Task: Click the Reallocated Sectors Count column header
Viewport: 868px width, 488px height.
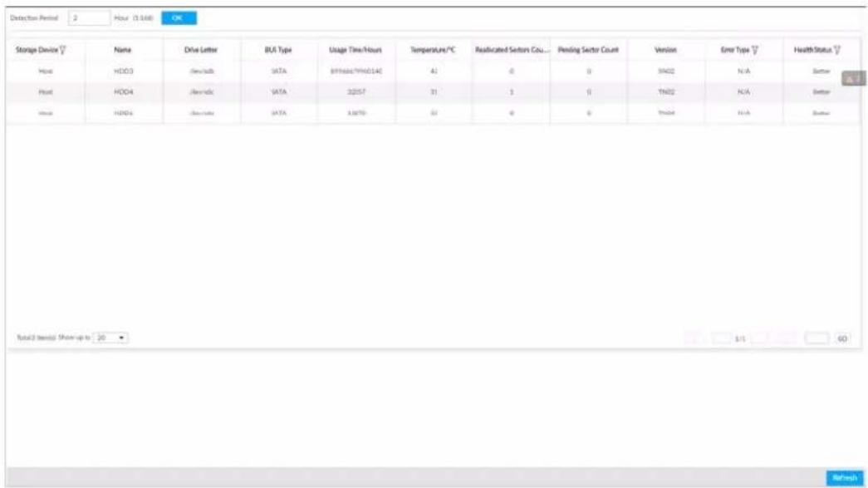Action: coord(512,50)
